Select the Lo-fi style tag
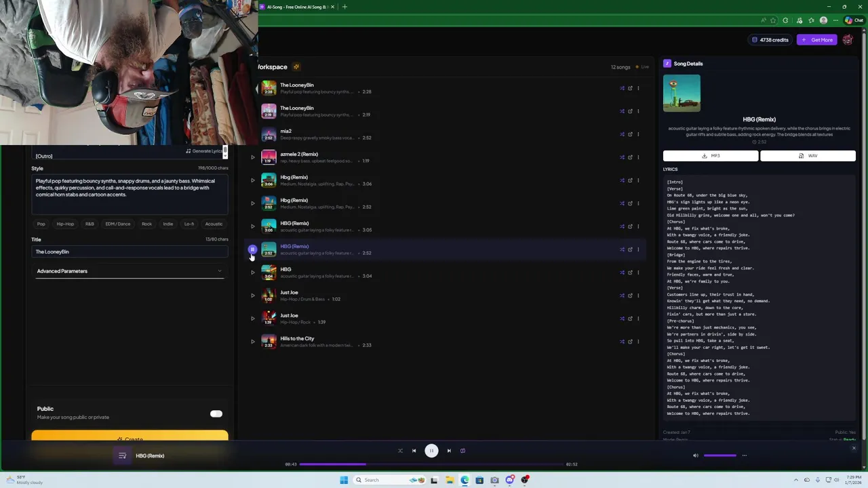Screen dimensions: 868x488 [189, 224]
